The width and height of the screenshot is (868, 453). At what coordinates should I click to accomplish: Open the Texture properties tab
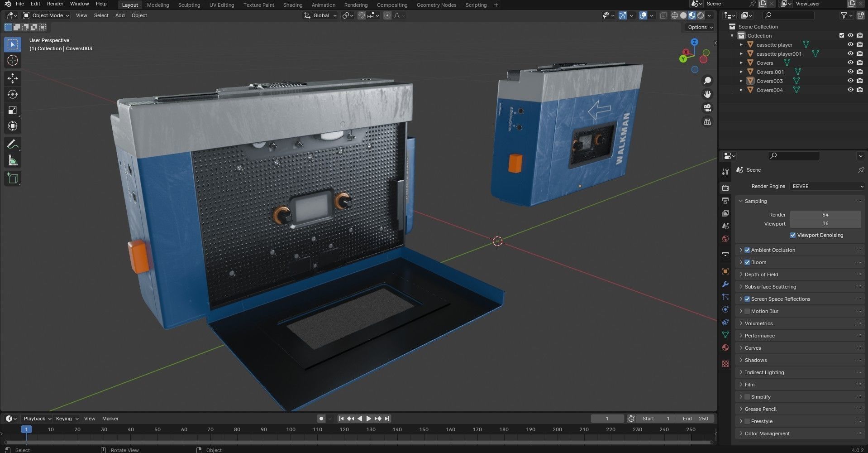[x=725, y=364]
